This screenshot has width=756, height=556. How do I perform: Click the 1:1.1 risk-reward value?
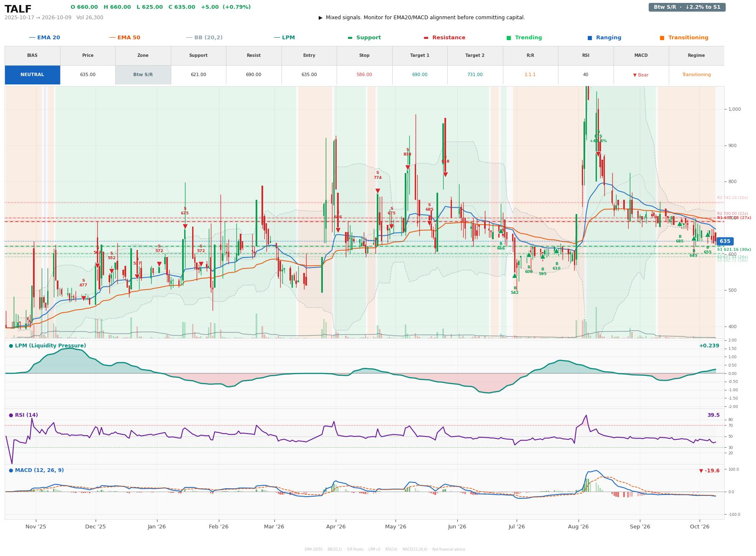point(530,75)
